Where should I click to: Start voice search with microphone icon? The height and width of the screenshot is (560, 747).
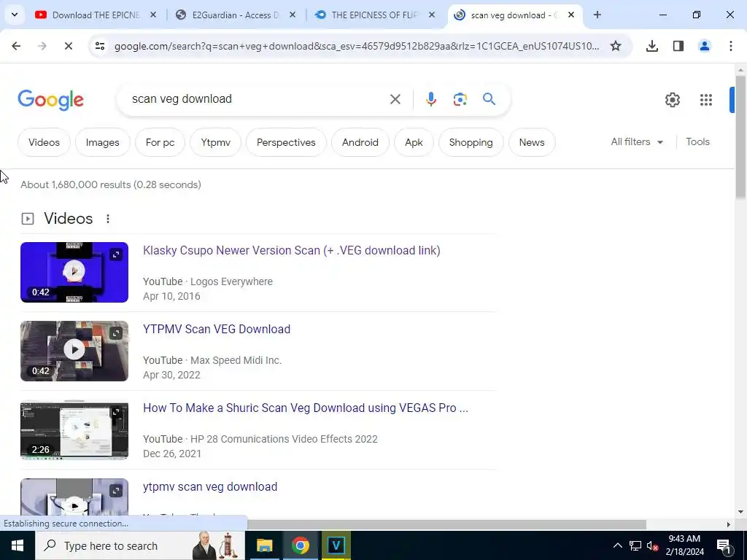430,99
